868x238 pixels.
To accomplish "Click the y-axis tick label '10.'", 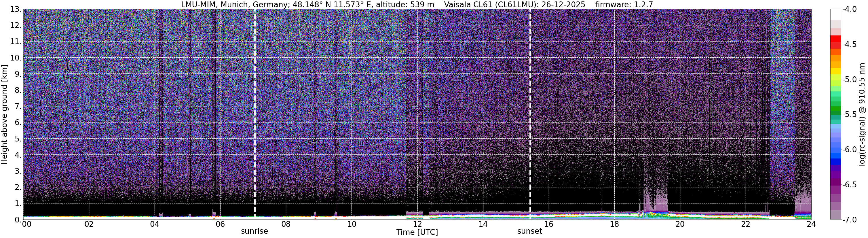I will pos(16,58).
